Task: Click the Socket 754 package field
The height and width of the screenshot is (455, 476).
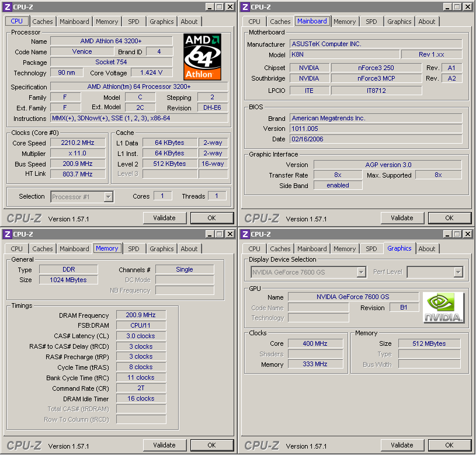Action: pos(112,62)
